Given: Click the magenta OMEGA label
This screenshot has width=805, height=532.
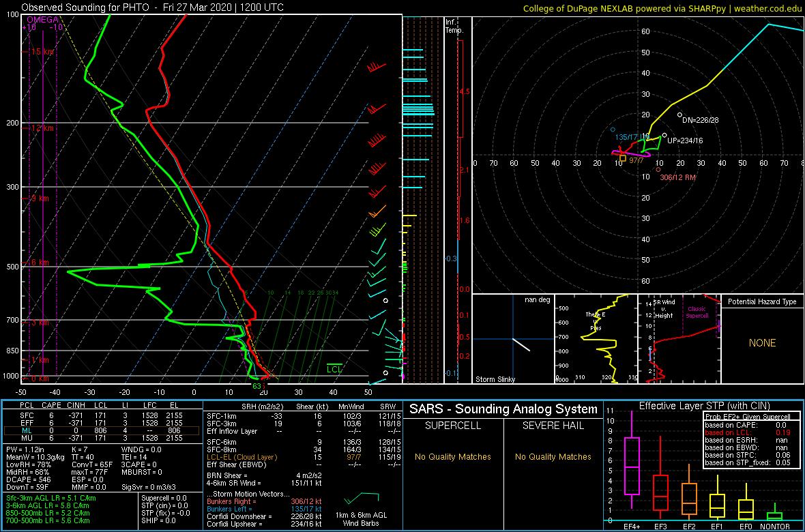Looking at the screenshot, I should tap(42, 20).
